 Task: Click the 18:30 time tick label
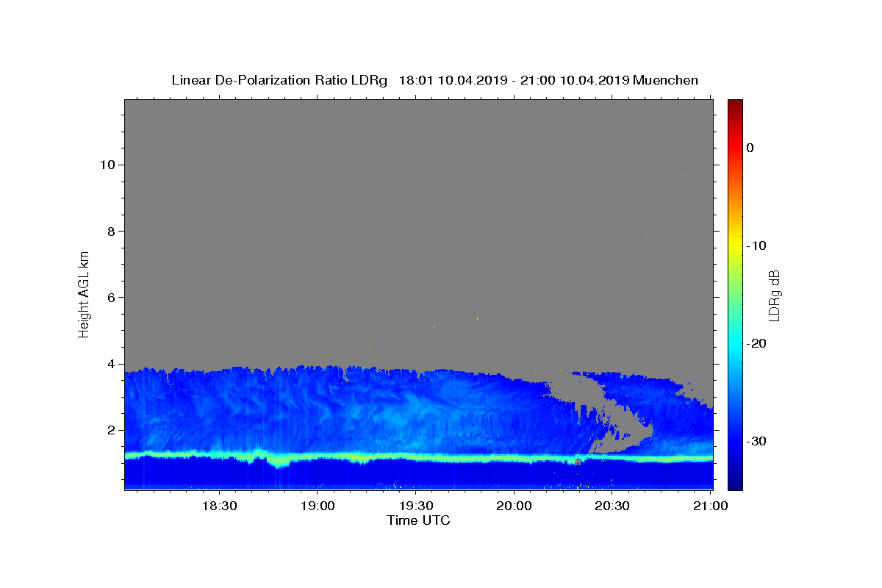(x=219, y=506)
